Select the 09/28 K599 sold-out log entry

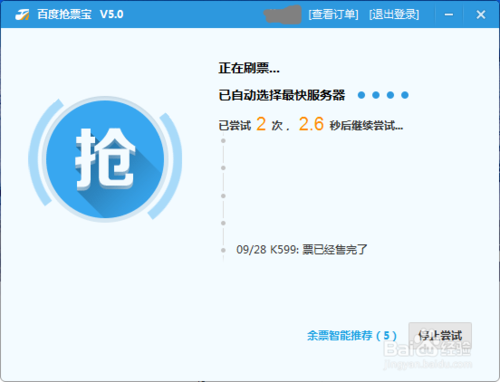point(302,249)
